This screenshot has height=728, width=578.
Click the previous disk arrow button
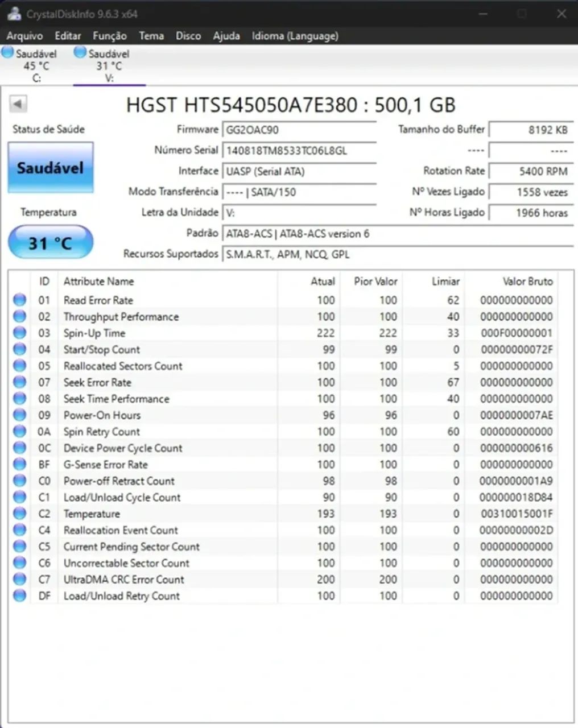pos(18,104)
